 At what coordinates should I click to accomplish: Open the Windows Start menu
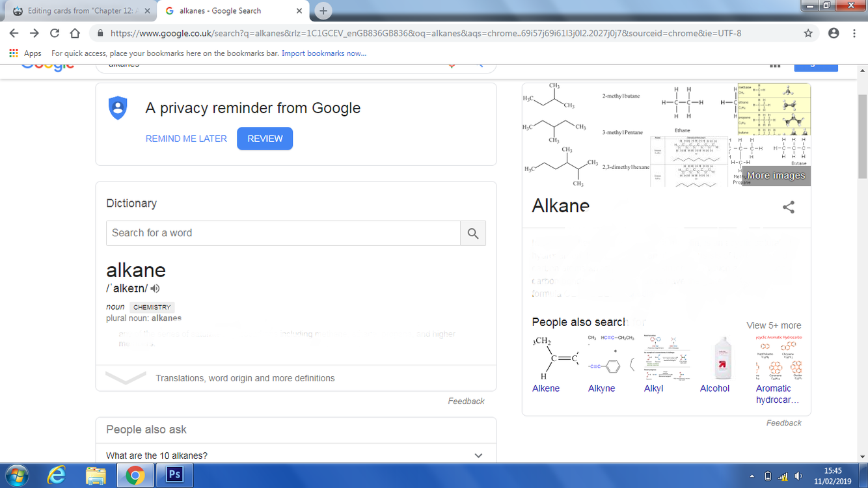[x=17, y=476]
